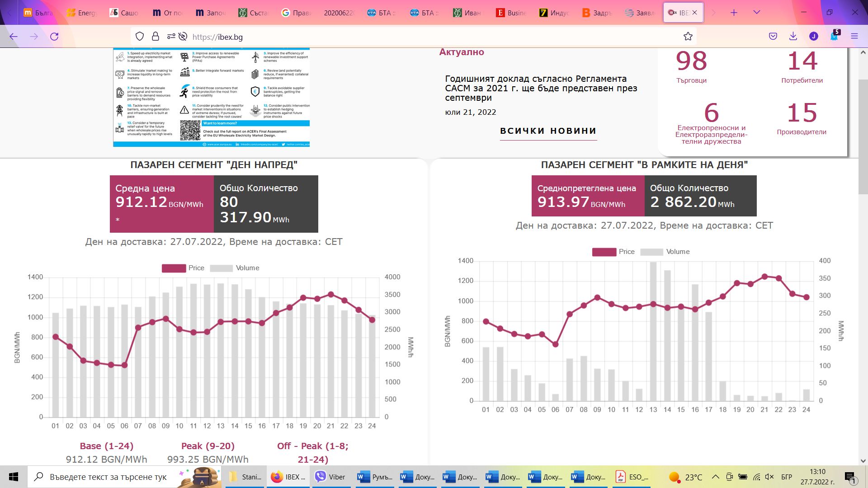The width and height of the screenshot is (868, 488).
Task: Reload the ibex.bg page
Action: pos(54,37)
